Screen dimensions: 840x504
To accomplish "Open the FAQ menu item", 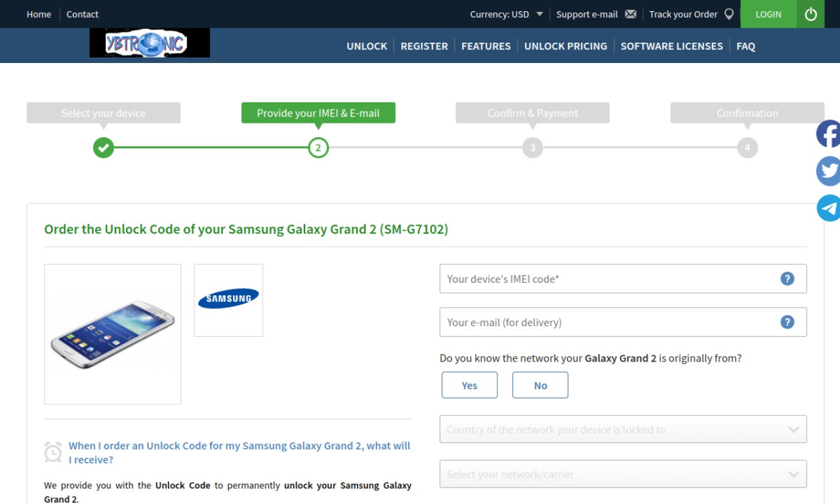I will pyautogui.click(x=745, y=46).
